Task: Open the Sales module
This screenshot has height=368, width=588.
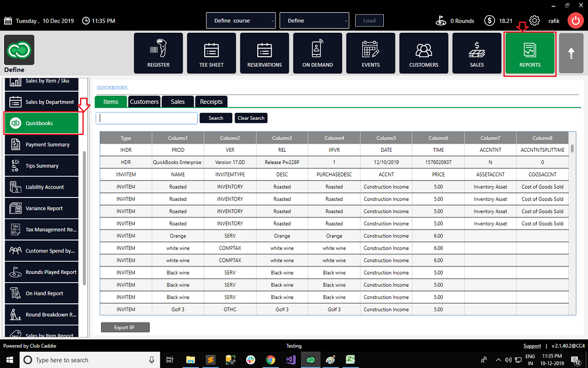Action: coord(477,53)
